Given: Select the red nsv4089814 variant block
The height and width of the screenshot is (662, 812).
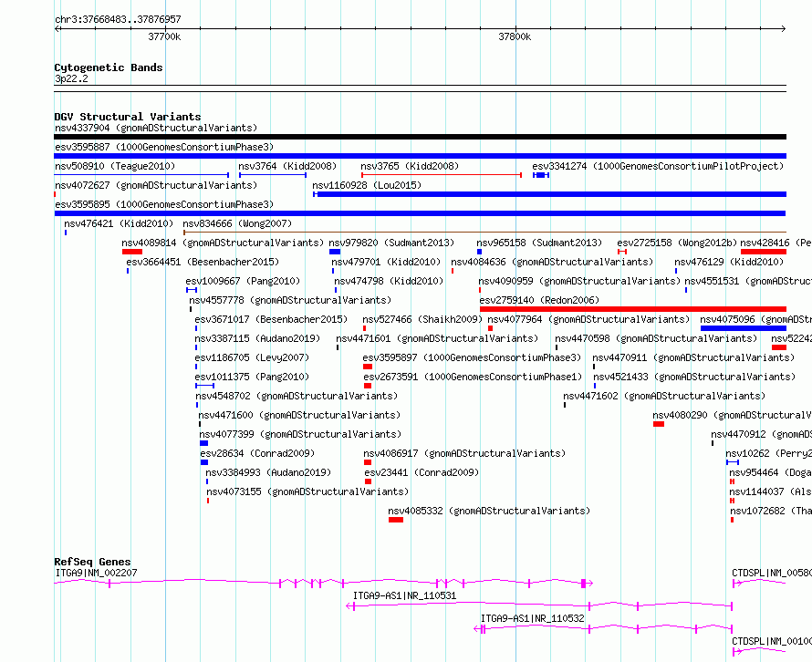Looking at the screenshot, I should coord(132,252).
